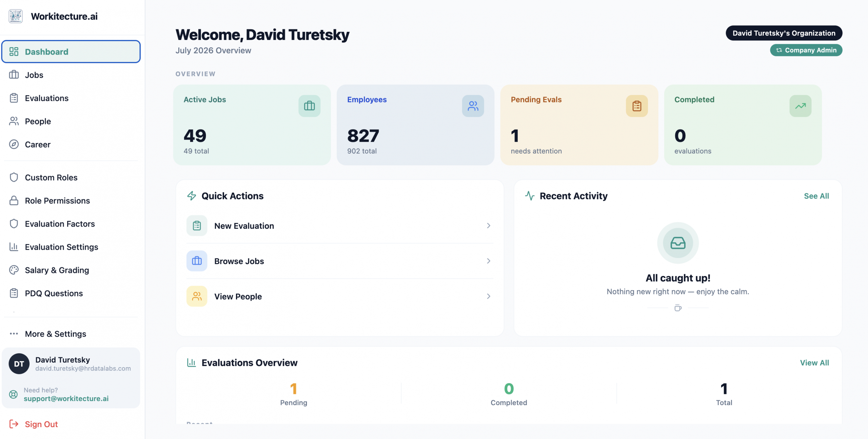Click the support lifebuoy help icon
The height and width of the screenshot is (439, 868).
(x=14, y=394)
